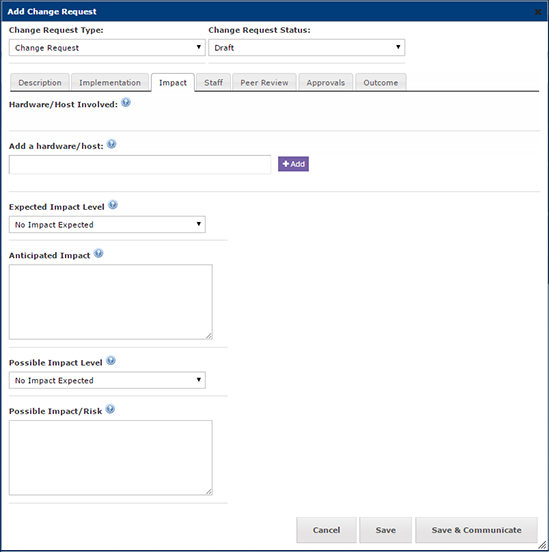Expand the Possible Impact Level dropdown
549x552 pixels.
(x=107, y=380)
